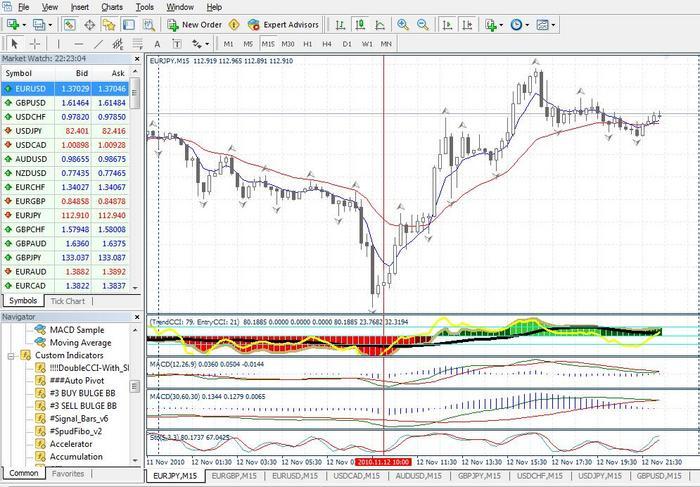Viewport: 700px width, 487px height.
Task: Zoom in on the chart
Action: [x=403, y=25]
